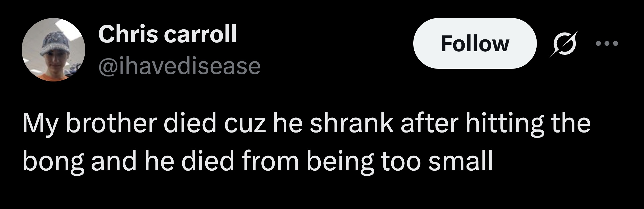Screen dimensions: 644x209
Task: Open the Chris carroll display name link
Action: pyautogui.click(x=167, y=34)
